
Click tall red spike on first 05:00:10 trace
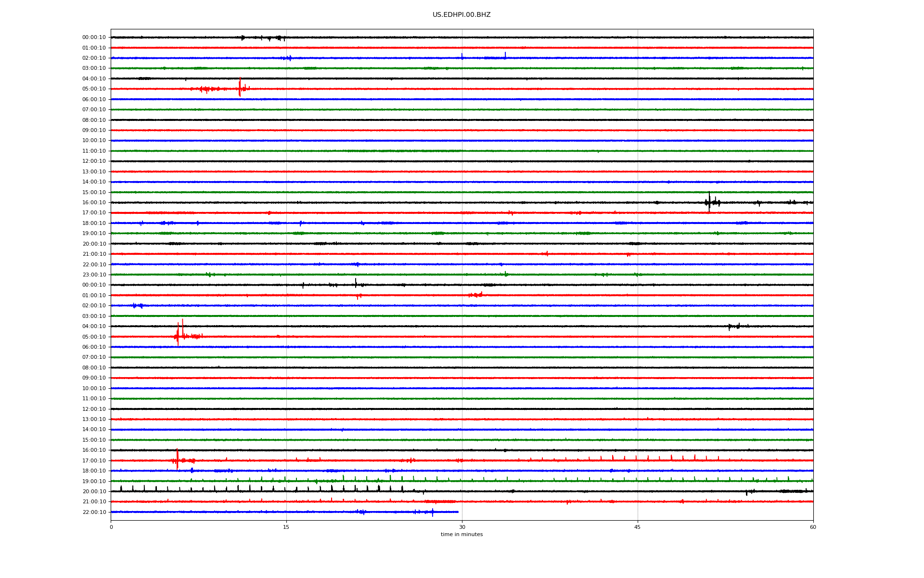coord(240,88)
